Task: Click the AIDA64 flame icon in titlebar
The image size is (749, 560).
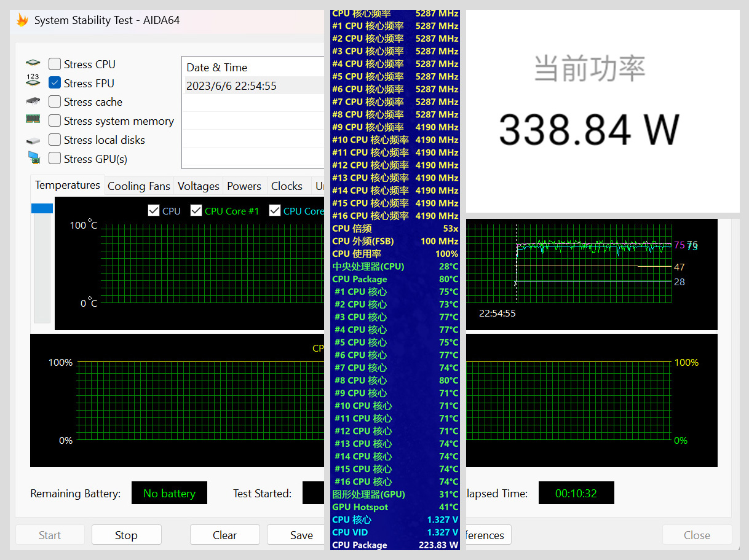Action: 22,20
